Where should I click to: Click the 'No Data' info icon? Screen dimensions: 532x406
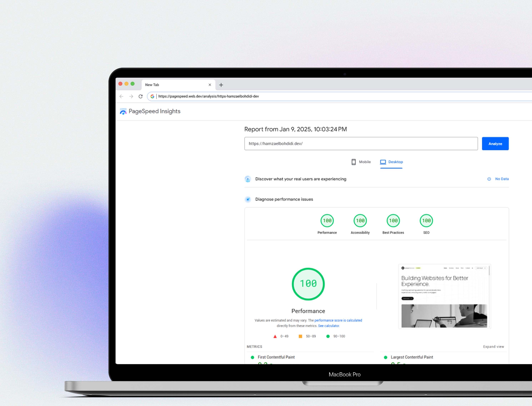489,179
